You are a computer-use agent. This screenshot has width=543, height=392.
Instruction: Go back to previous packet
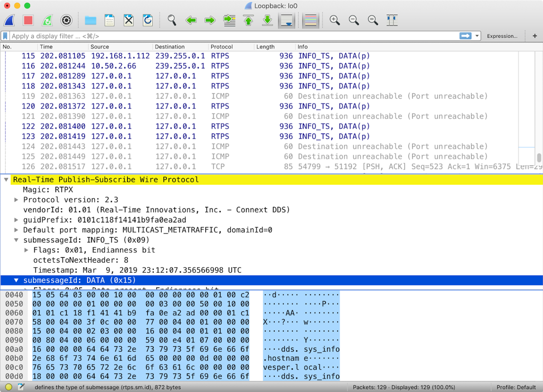pos(191,21)
